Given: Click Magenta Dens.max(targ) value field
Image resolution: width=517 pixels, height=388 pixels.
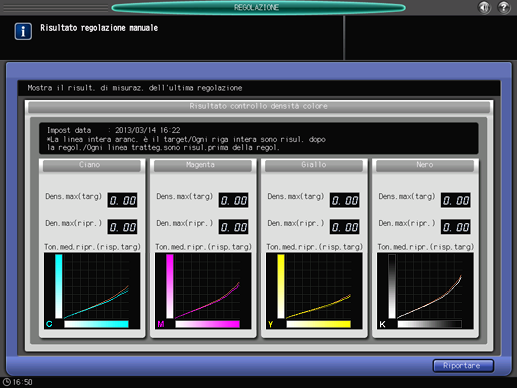Looking at the screenshot, I should [233, 200].
